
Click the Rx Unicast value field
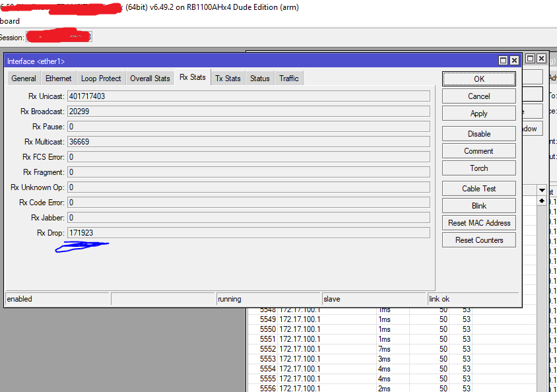249,96
